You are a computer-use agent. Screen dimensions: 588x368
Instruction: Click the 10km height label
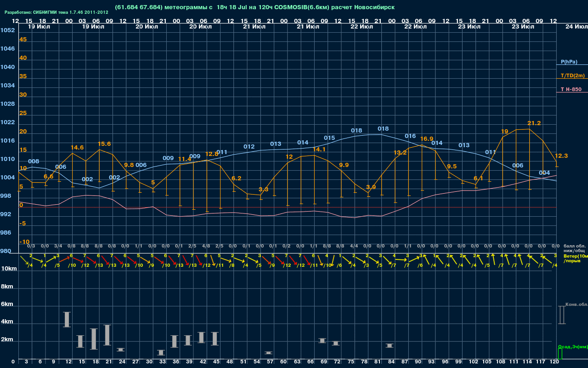point(9,269)
